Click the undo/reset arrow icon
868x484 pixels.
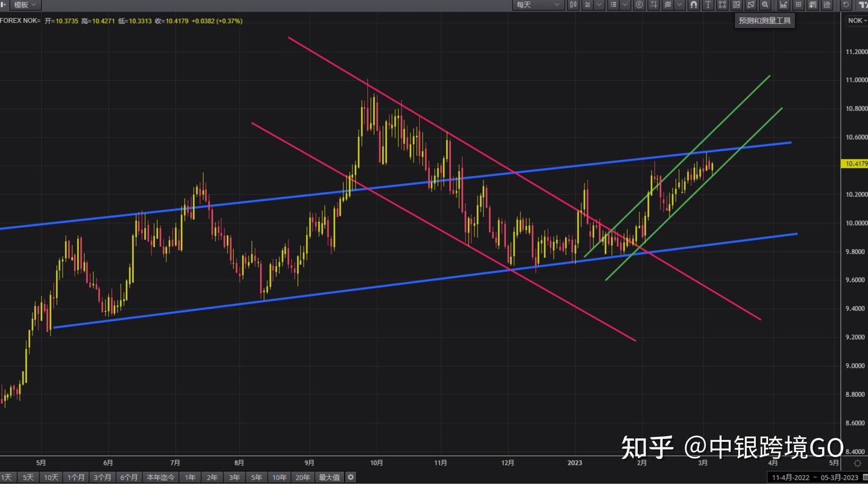(x=846, y=5)
